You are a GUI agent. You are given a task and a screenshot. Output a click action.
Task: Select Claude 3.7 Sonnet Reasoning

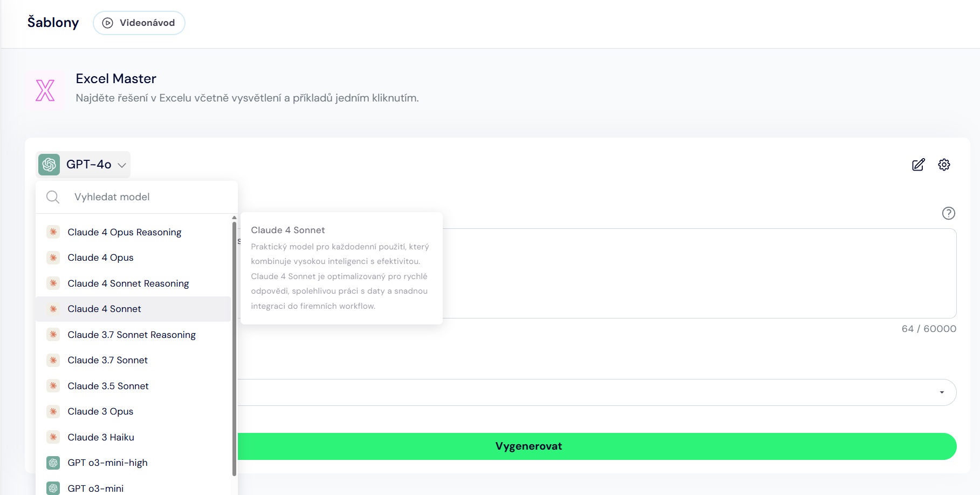click(x=133, y=335)
